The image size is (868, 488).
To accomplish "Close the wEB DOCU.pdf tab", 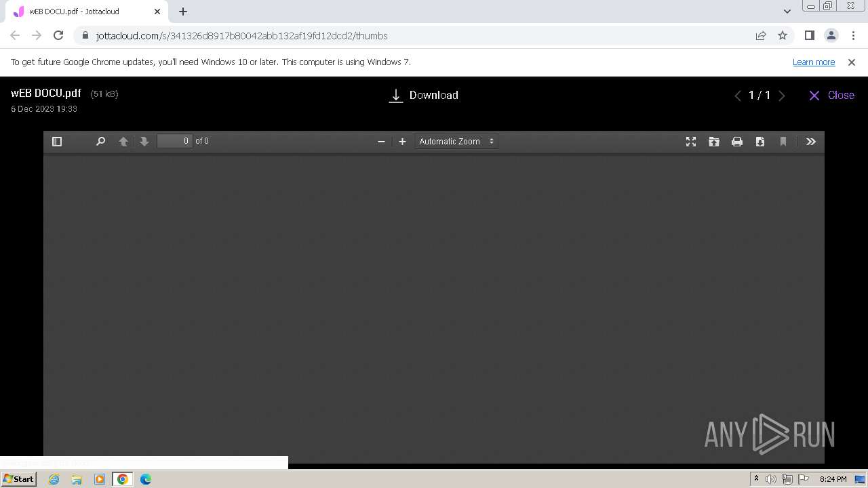I will pyautogui.click(x=157, y=12).
